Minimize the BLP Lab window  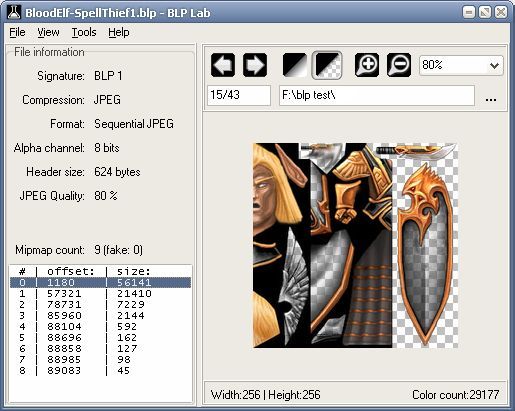[469, 13]
